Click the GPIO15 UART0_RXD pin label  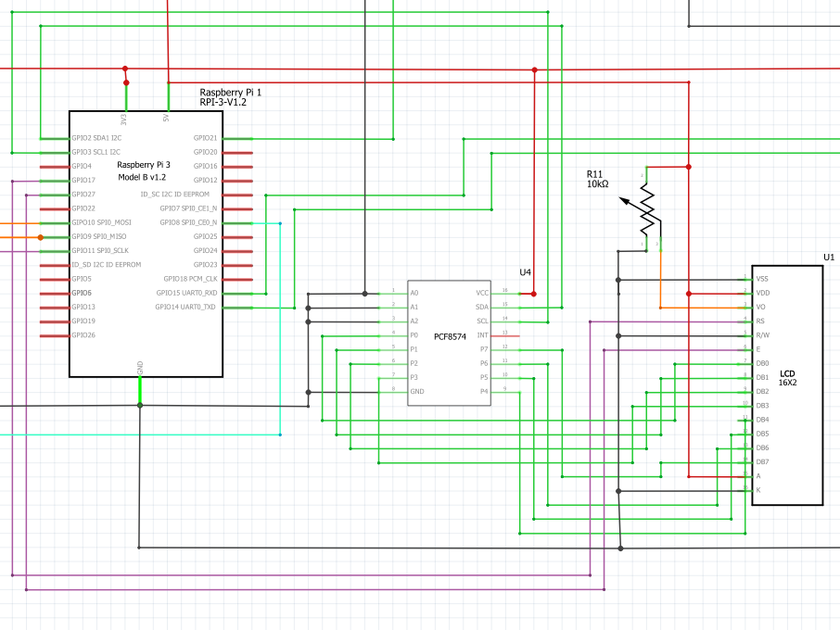coord(187,293)
